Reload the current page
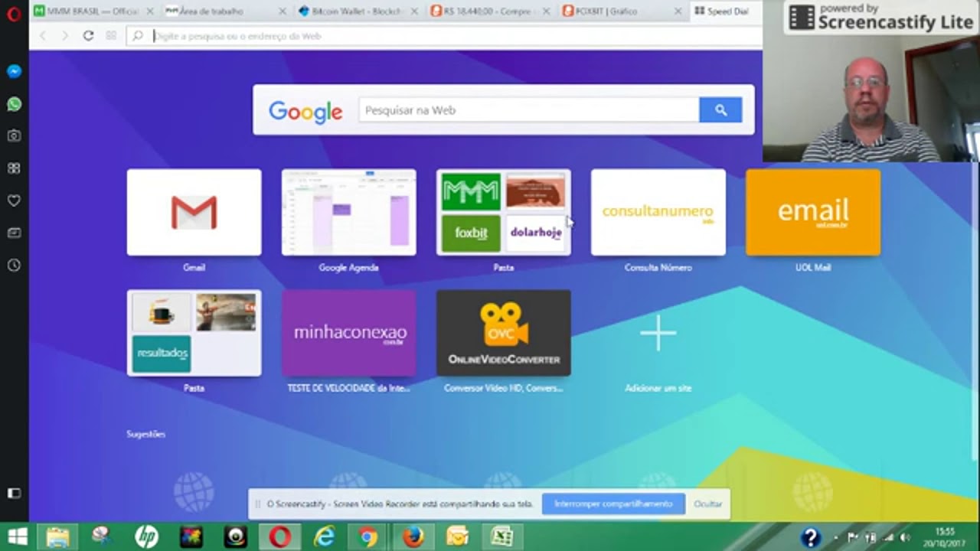Viewport: 980px width, 551px height. click(88, 36)
